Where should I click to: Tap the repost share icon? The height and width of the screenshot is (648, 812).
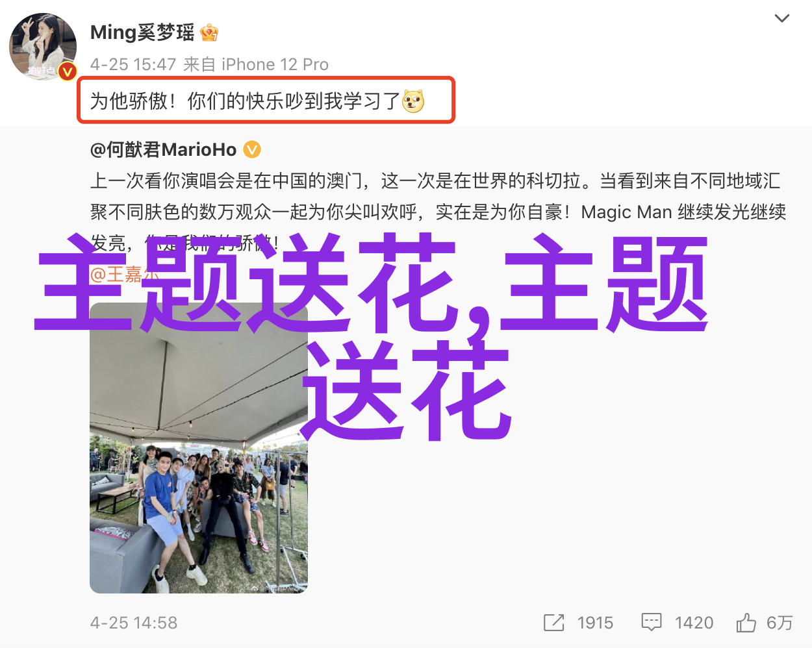(x=553, y=623)
